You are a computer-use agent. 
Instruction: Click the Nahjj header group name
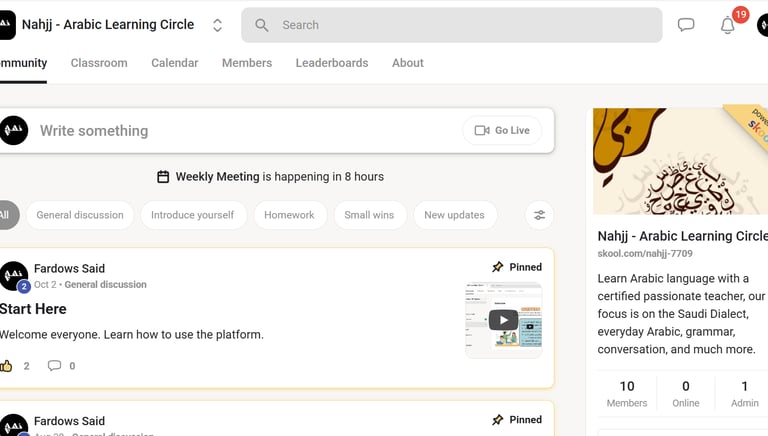108,24
